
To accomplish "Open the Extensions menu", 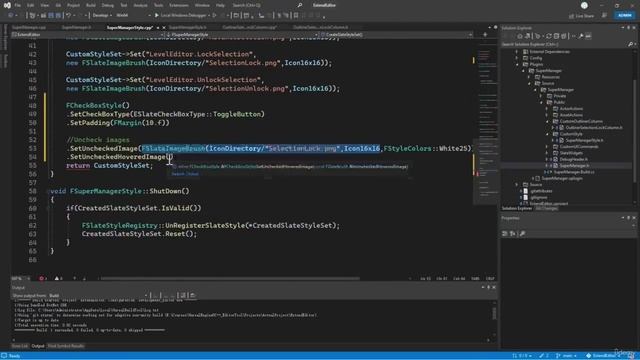I will tap(179, 5).
